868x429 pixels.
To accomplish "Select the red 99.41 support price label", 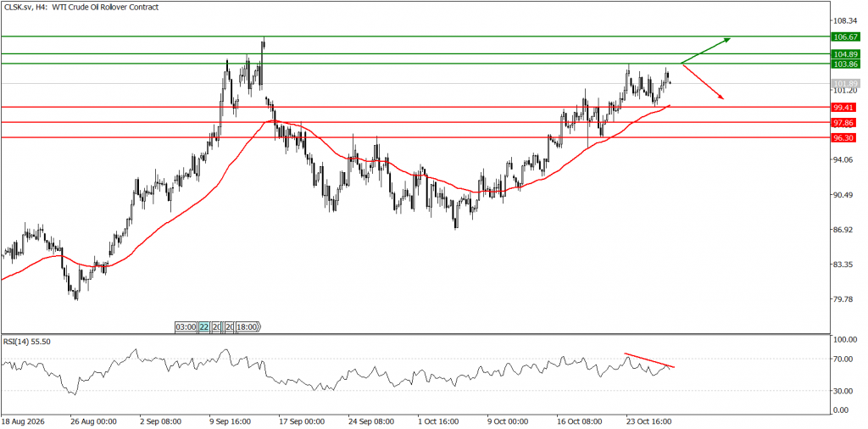I will (x=843, y=107).
